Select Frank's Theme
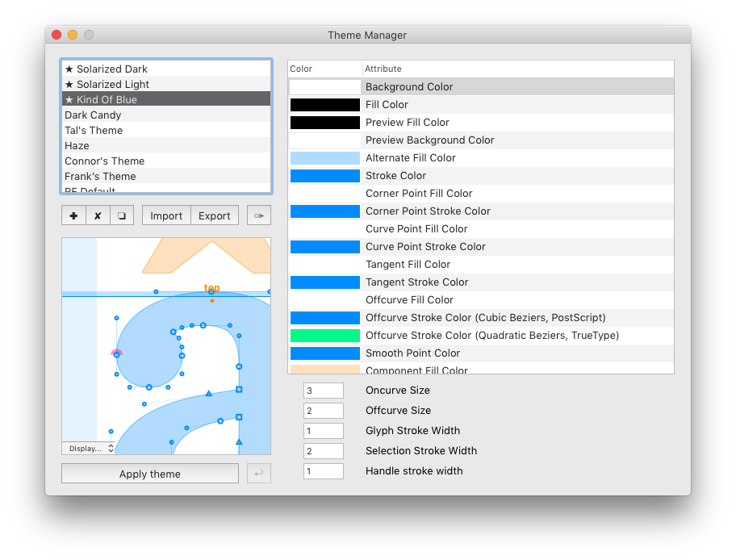This screenshot has height=560, width=736. coord(166,176)
